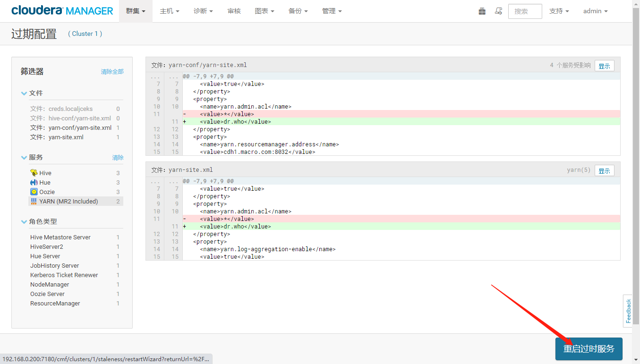Select YARN (MR2 Included) filter

(x=75, y=201)
